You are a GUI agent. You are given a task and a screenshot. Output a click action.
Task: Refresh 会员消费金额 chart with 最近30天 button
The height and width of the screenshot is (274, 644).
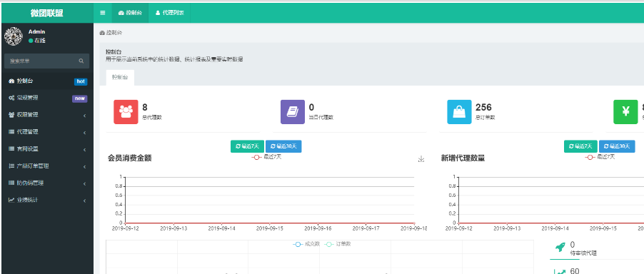click(283, 146)
